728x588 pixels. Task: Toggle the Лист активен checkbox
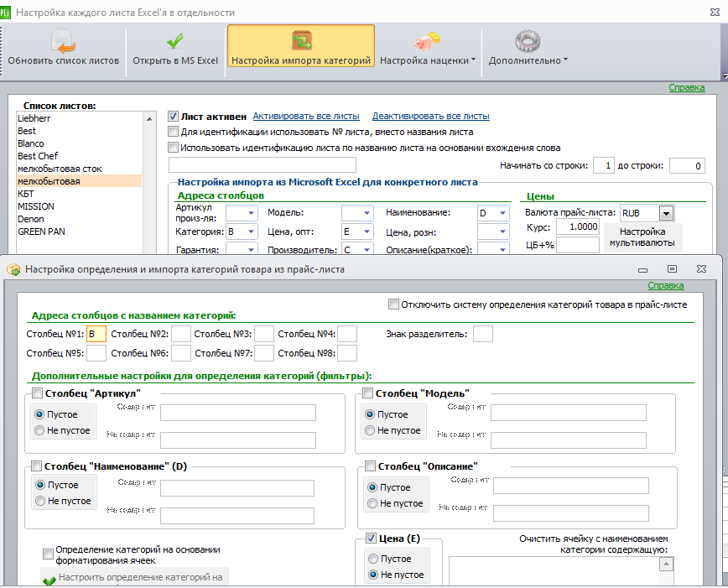pos(173,116)
